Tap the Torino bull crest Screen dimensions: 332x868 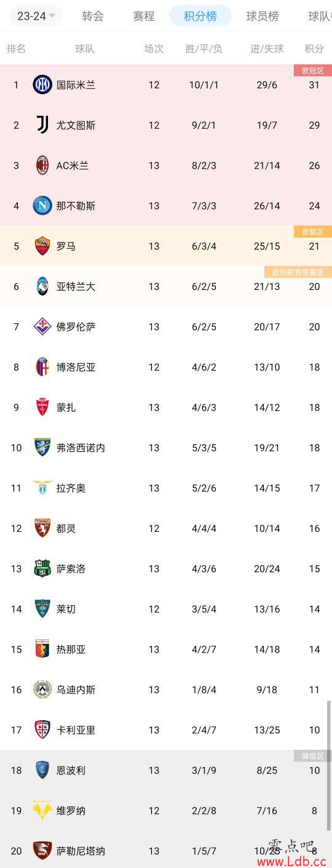click(42, 528)
